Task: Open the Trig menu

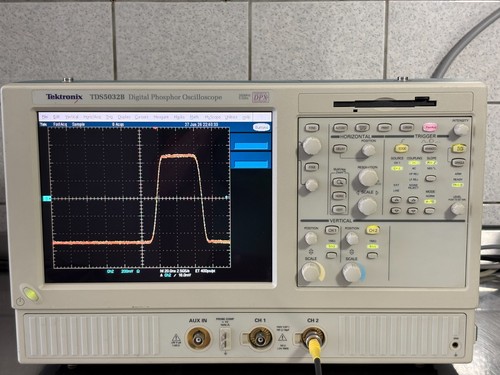Action: [x=109, y=117]
